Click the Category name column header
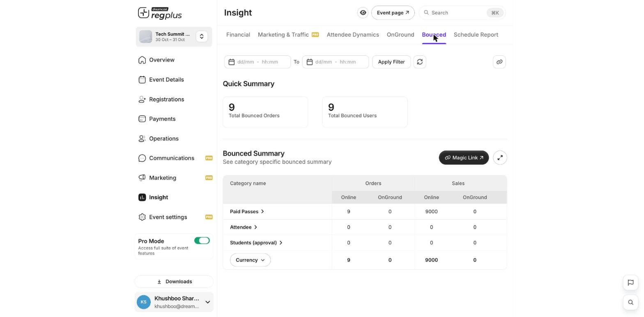Screen dimensions: 644x317 [x=248, y=184]
